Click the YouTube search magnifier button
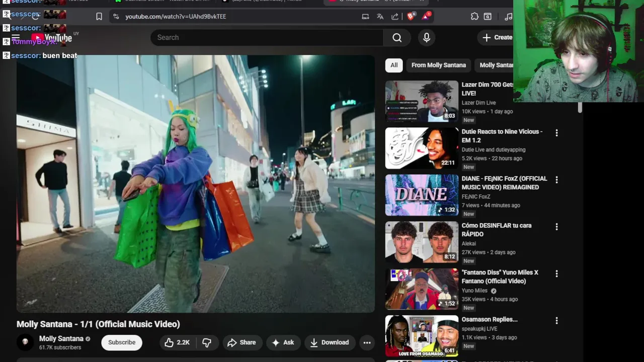Screen dimensions: 644x362 click(397, 38)
